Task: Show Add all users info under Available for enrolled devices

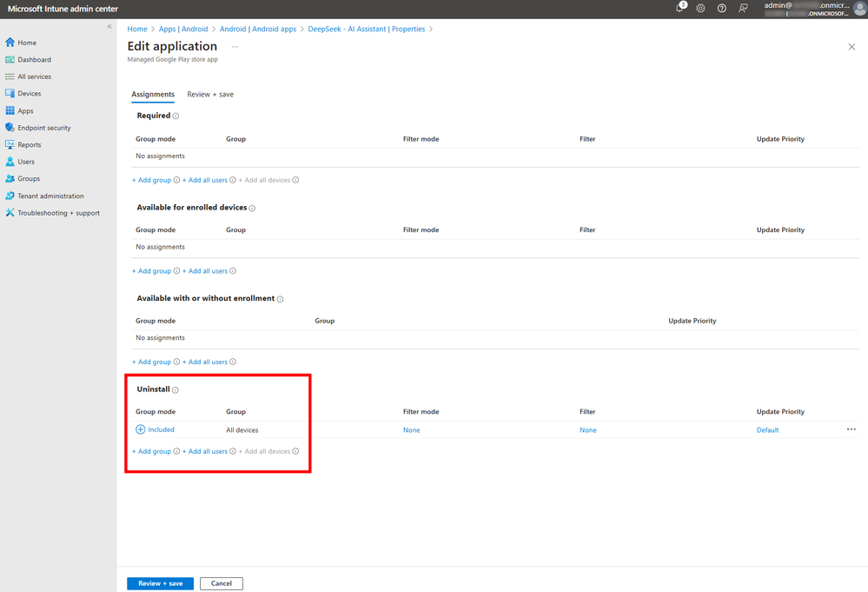Action: coord(233,271)
